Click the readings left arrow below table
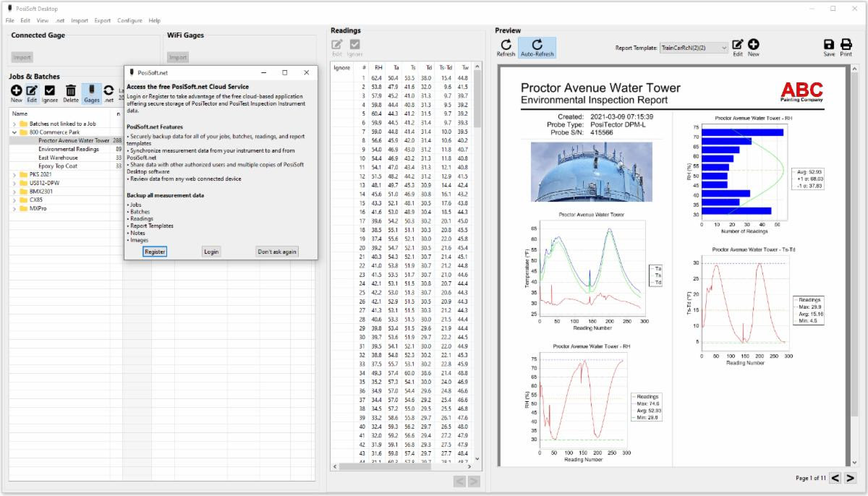Viewport: 868px width, 496px height. tap(459, 481)
